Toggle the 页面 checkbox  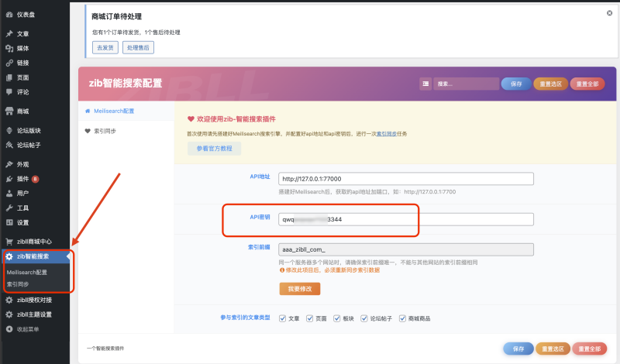tap(309, 318)
